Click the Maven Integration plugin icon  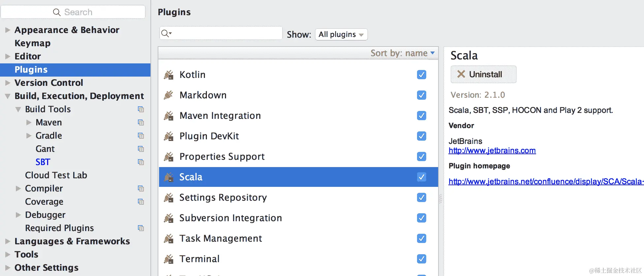169,116
